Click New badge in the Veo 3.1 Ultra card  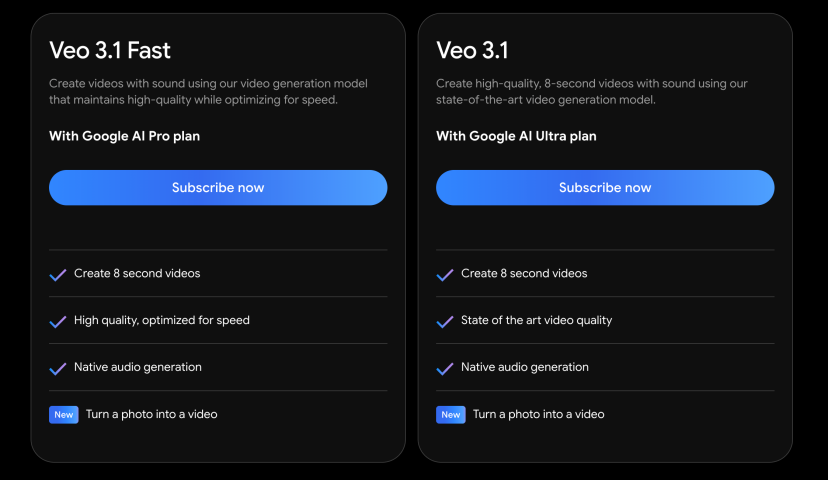click(x=451, y=414)
